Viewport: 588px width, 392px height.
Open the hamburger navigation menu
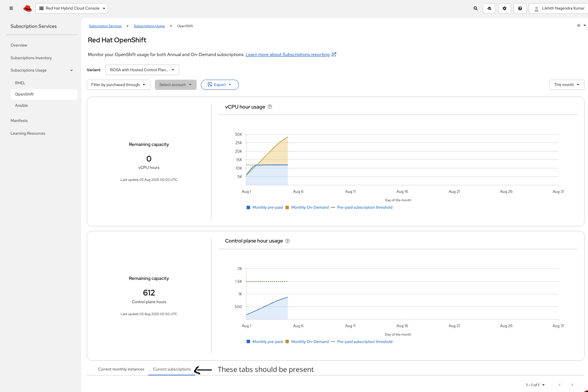[x=11, y=8]
